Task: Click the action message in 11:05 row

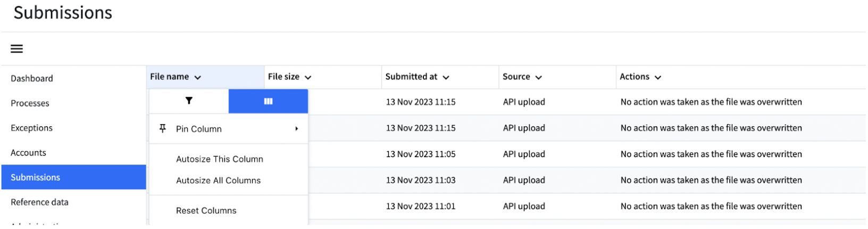Action: (x=711, y=154)
